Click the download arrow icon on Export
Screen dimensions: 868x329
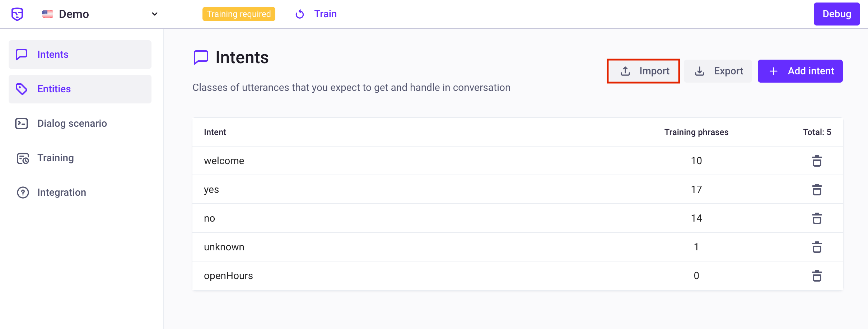click(700, 71)
